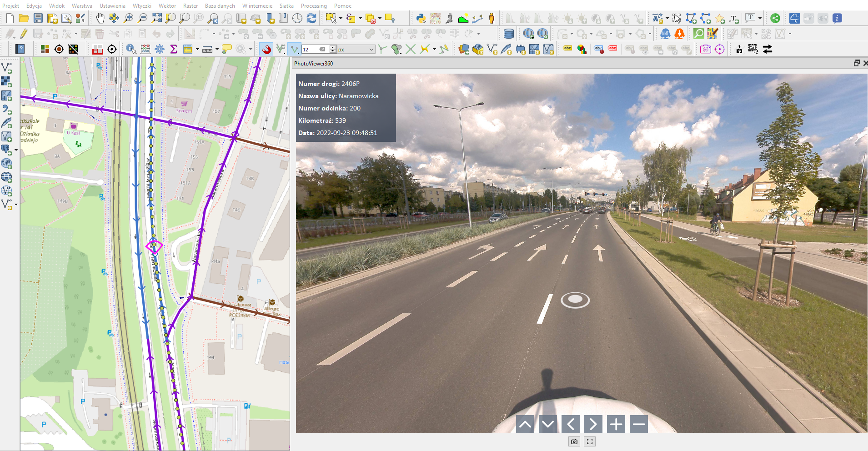Viewport: 868px width, 451px height.
Task: Open the Wtyczki menu
Action: coord(142,6)
